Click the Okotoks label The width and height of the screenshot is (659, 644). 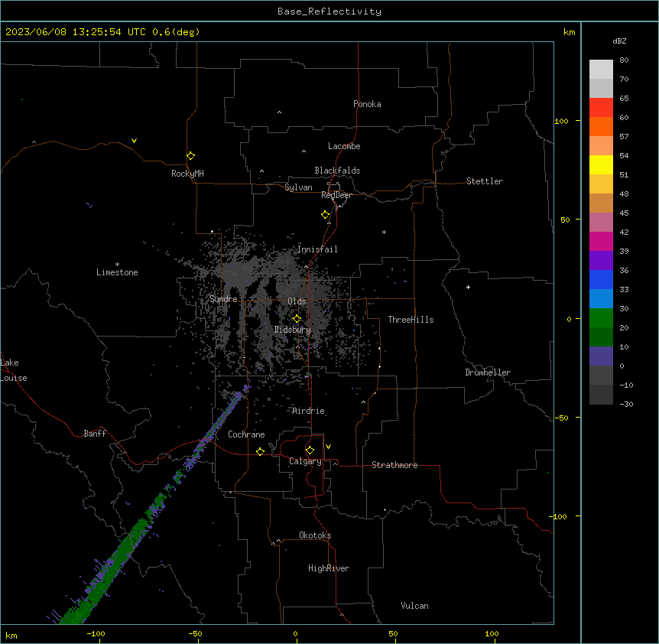tap(315, 535)
